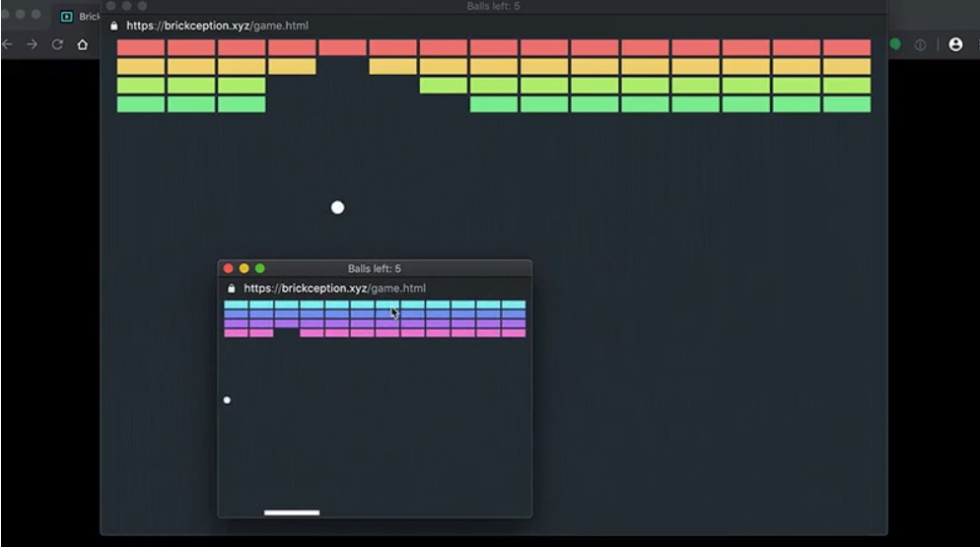Image resolution: width=980 pixels, height=547 pixels.
Task: Open the user profile avatar icon
Action: 954,44
